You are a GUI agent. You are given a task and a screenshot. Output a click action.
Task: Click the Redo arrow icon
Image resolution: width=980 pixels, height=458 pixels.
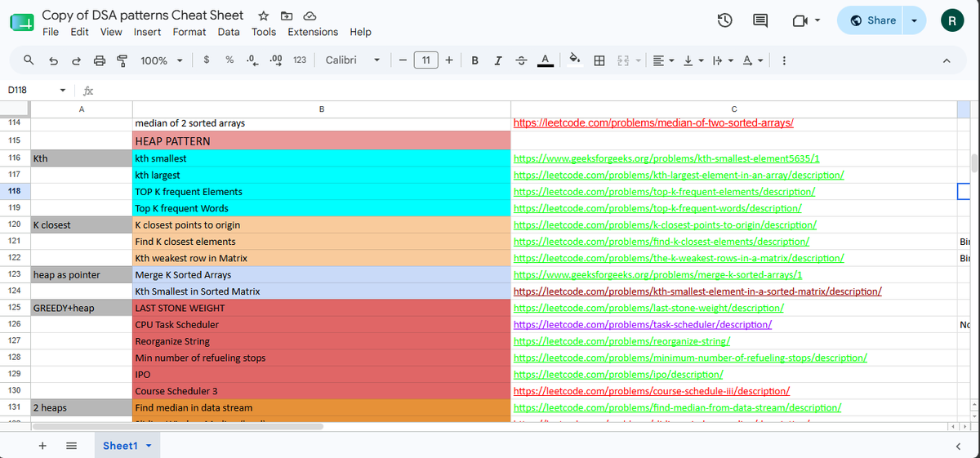point(77,60)
